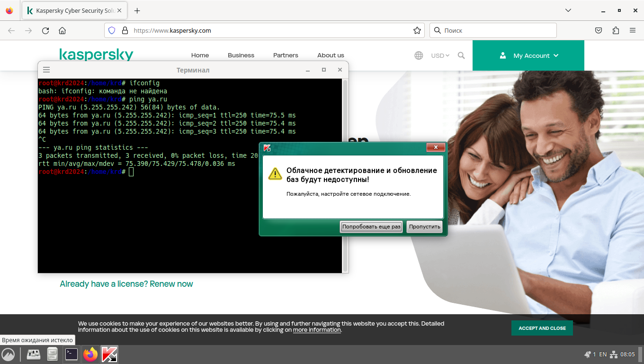Go back with the browser back arrow

(x=11, y=30)
